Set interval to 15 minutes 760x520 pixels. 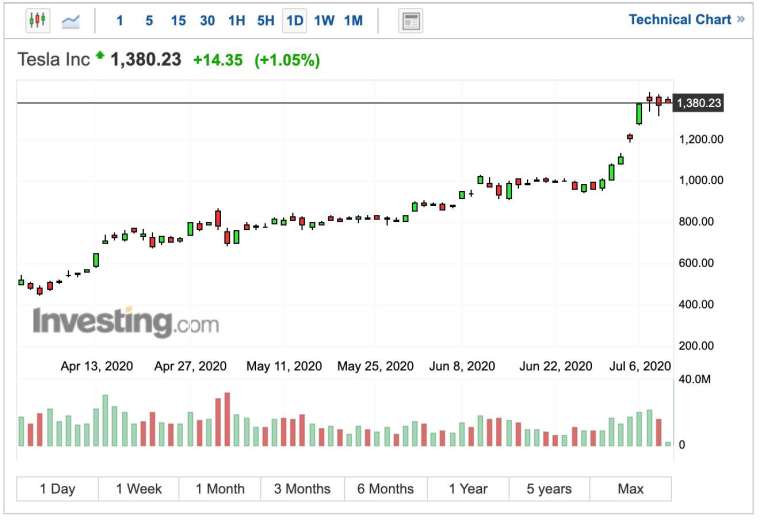[x=178, y=21]
